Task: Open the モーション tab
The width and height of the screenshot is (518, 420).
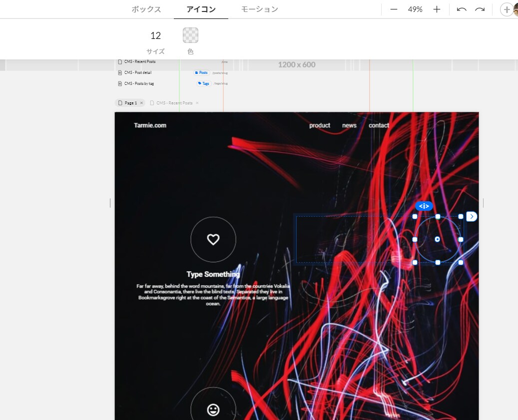Action: 259,9
